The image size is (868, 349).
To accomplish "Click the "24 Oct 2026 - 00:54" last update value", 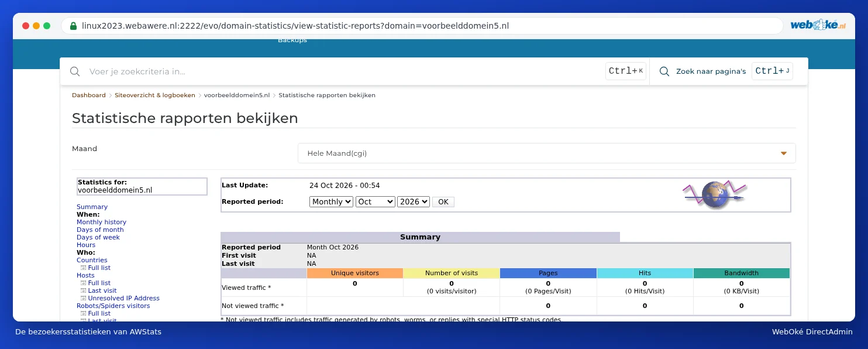I will tap(345, 186).
